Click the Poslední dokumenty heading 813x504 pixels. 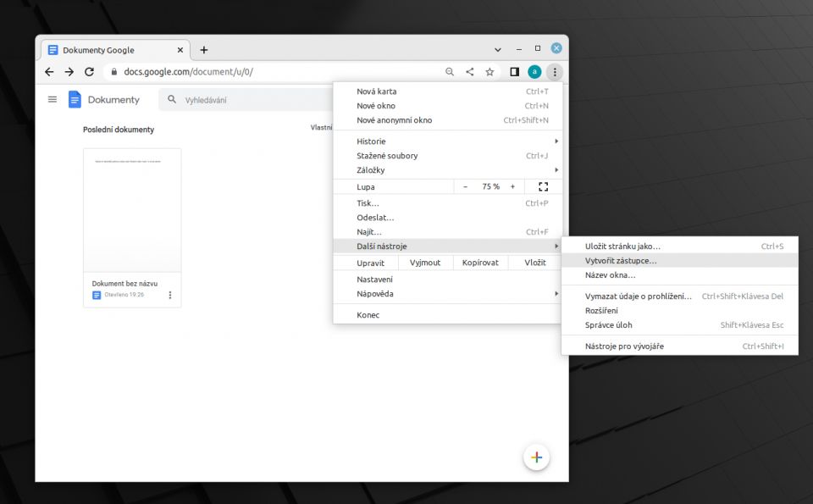point(119,130)
